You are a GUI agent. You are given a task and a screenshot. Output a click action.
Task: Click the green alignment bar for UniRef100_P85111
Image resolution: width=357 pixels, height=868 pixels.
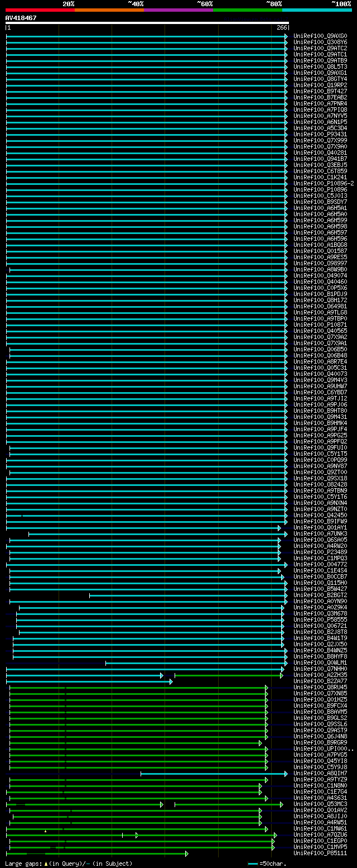tap(97, 853)
